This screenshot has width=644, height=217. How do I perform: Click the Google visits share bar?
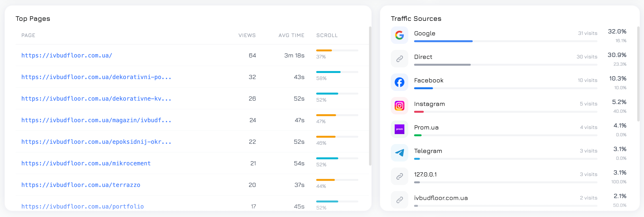[x=505, y=41]
